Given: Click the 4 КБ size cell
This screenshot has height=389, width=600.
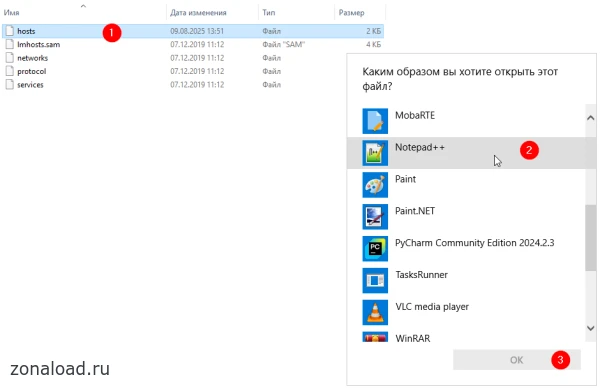Looking at the screenshot, I should point(373,45).
